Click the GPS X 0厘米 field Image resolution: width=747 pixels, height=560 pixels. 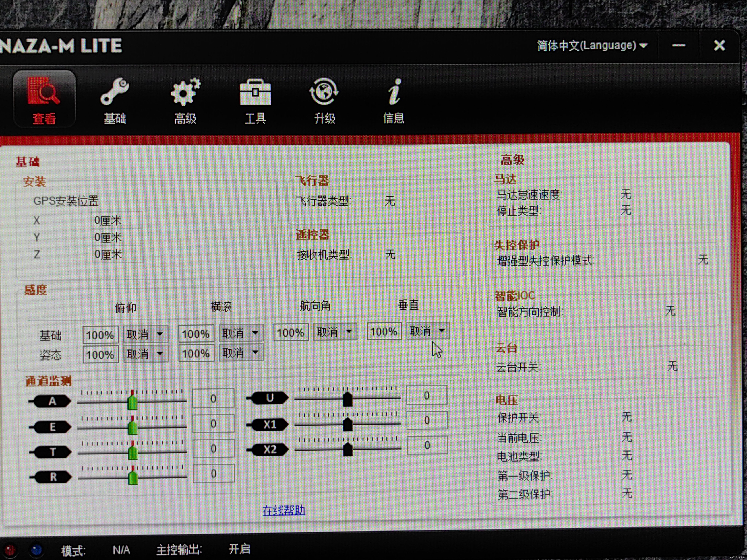coord(117,220)
